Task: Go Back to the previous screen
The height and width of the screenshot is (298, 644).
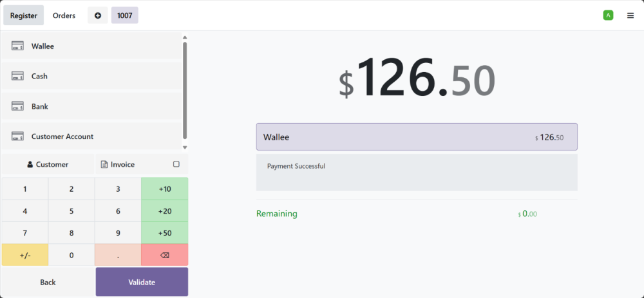Action: click(48, 282)
